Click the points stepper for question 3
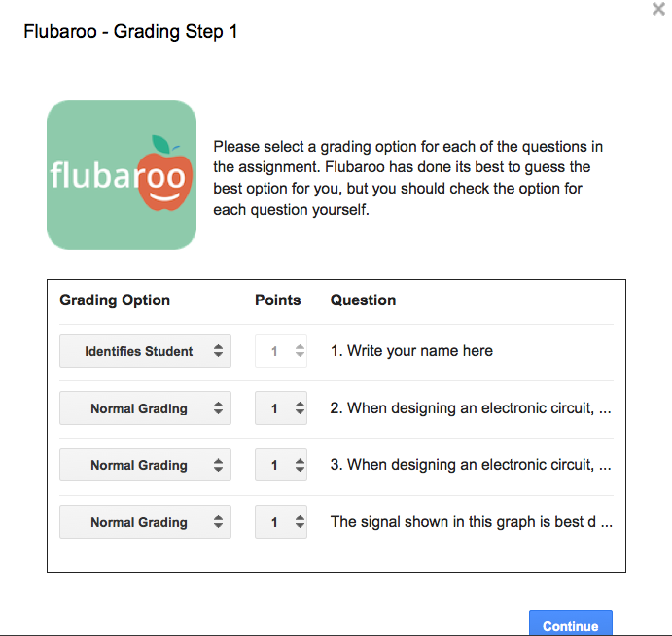Screen dimensions: 672x636 coord(281,465)
